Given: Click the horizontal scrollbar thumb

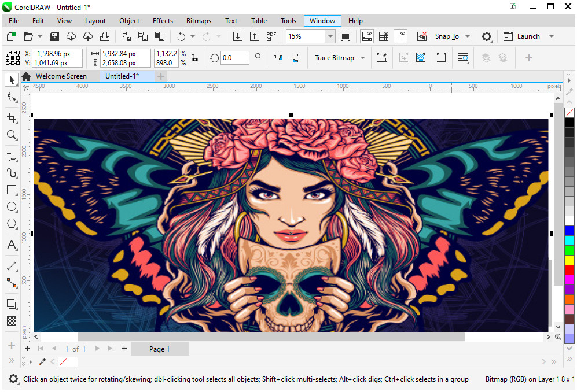Looking at the screenshot, I should (271, 337).
